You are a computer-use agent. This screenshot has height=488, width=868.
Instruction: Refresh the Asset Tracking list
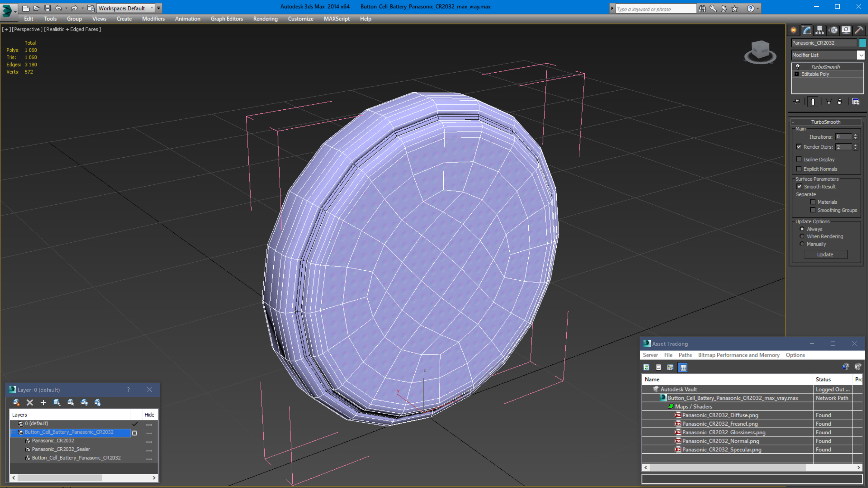tap(646, 367)
